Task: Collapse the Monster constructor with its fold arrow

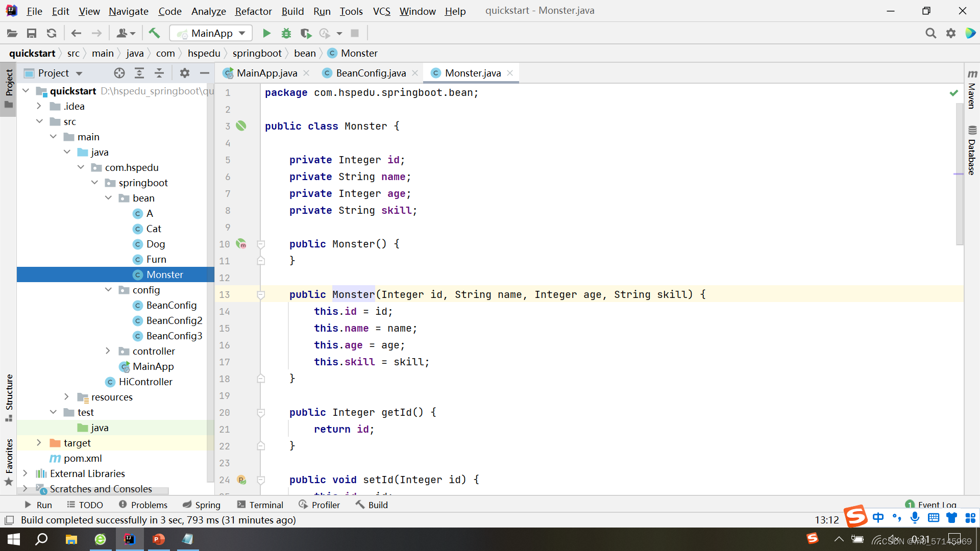Action: [x=261, y=294]
